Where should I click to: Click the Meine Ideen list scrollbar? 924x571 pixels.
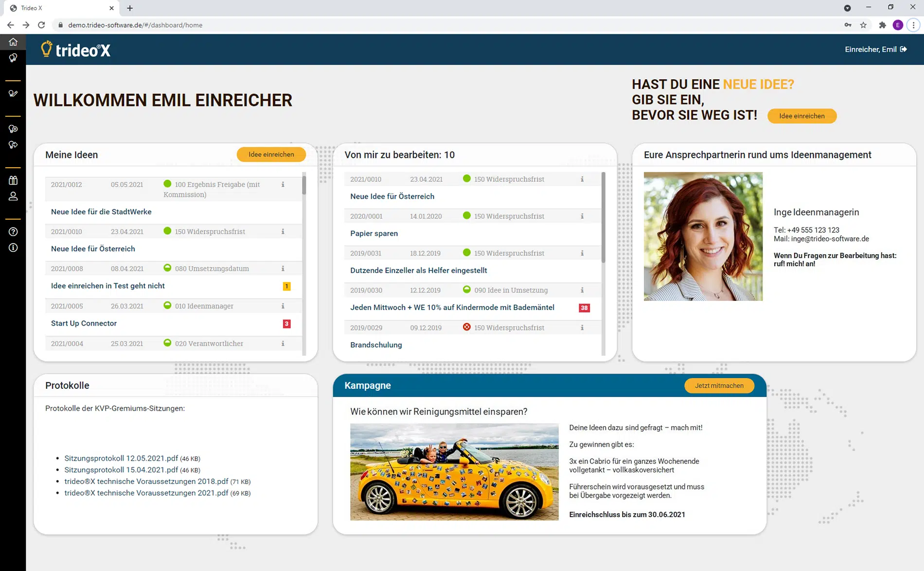coord(304,262)
